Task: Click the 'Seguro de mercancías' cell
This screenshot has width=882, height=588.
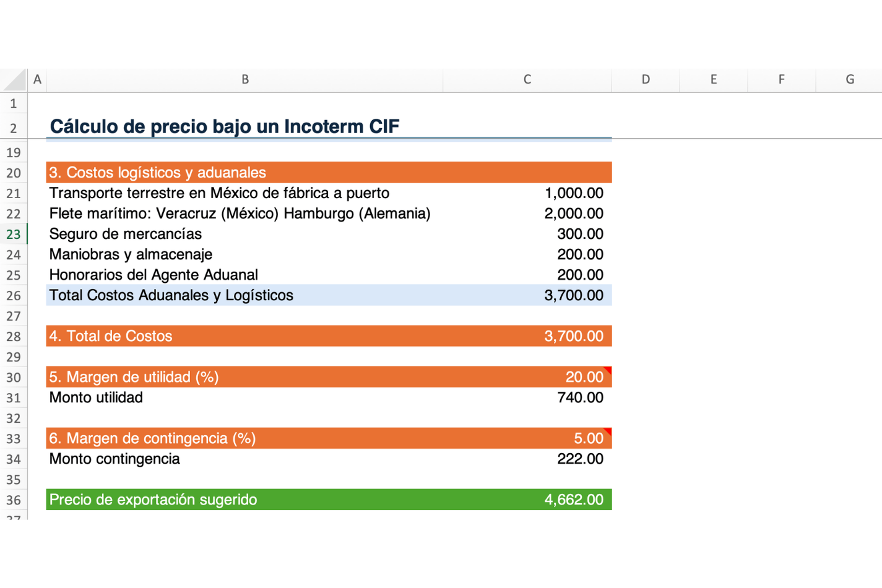Action: [244, 234]
